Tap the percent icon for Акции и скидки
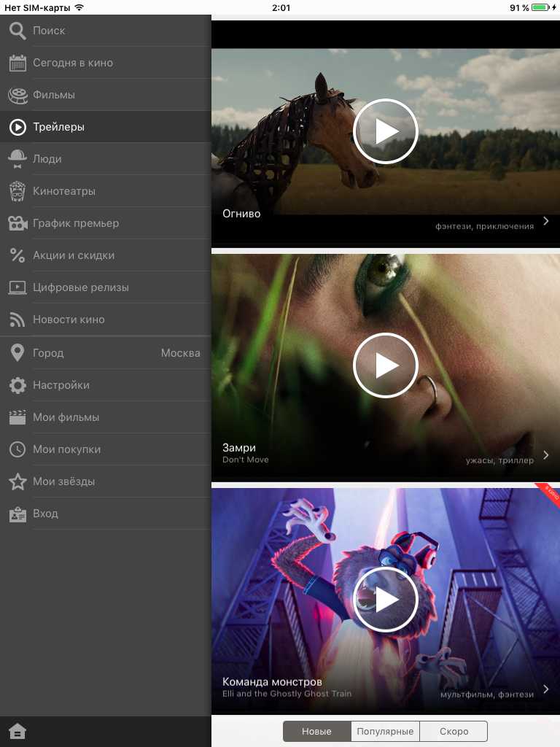This screenshot has width=560, height=747. point(17,255)
